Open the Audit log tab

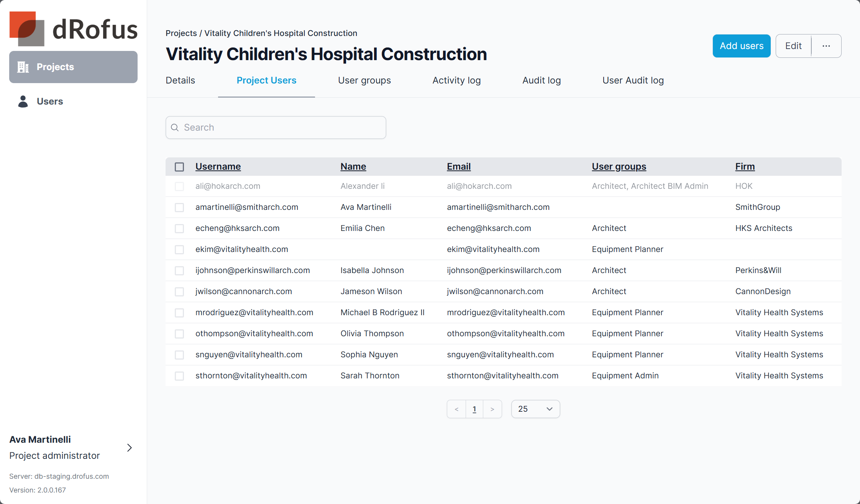click(541, 80)
